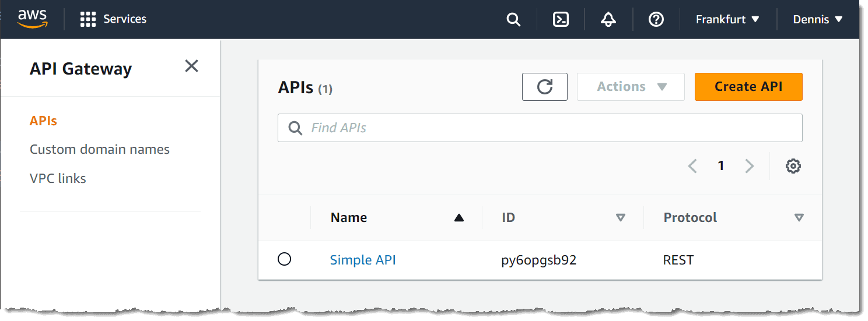
Task: Focus the Find APIs search field
Action: point(540,128)
